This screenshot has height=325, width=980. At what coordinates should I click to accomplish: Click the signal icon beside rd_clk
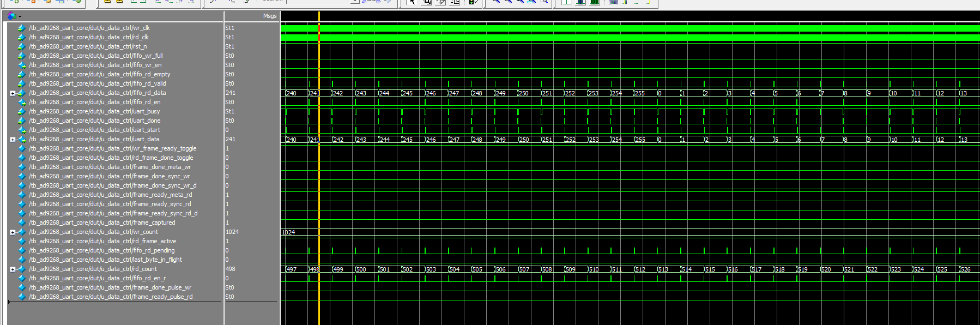tap(21, 37)
